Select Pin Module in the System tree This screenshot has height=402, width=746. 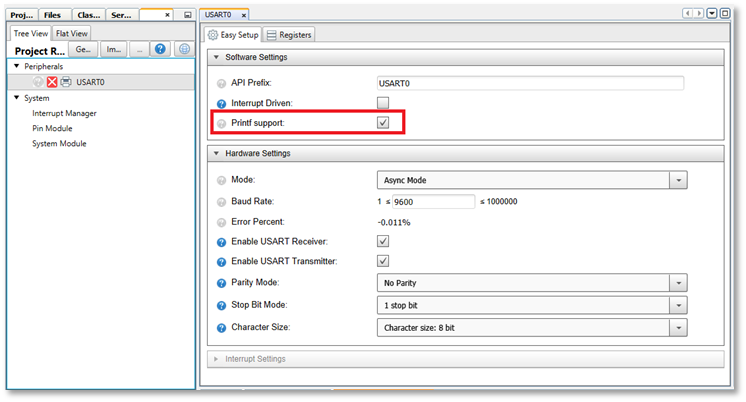point(52,128)
